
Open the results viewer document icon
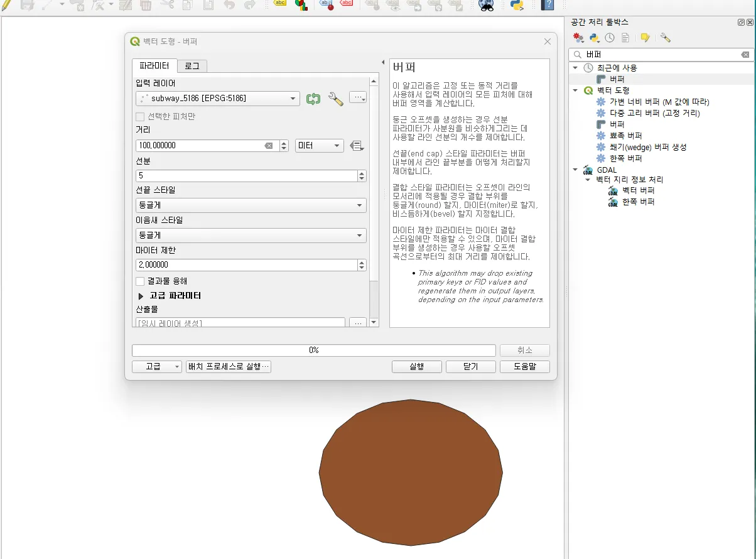coord(625,38)
